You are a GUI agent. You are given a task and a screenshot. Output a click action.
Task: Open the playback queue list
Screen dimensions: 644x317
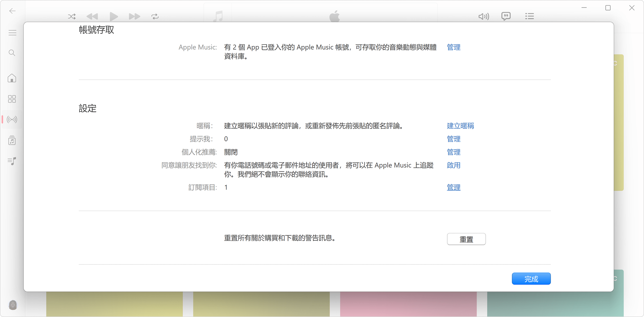point(529,16)
